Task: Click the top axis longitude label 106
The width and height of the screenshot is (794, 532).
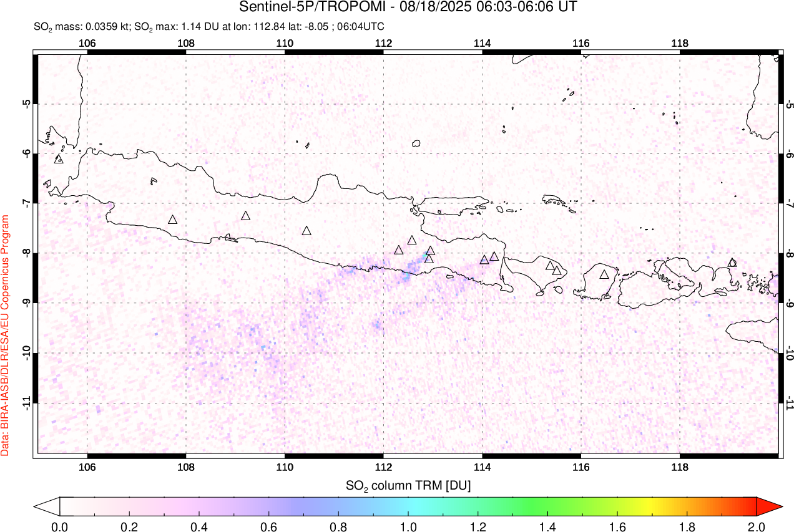Action: tap(87, 43)
